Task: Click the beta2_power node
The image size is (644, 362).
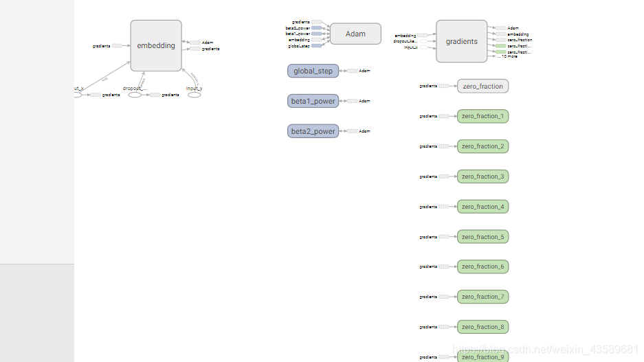Action: click(313, 131)
